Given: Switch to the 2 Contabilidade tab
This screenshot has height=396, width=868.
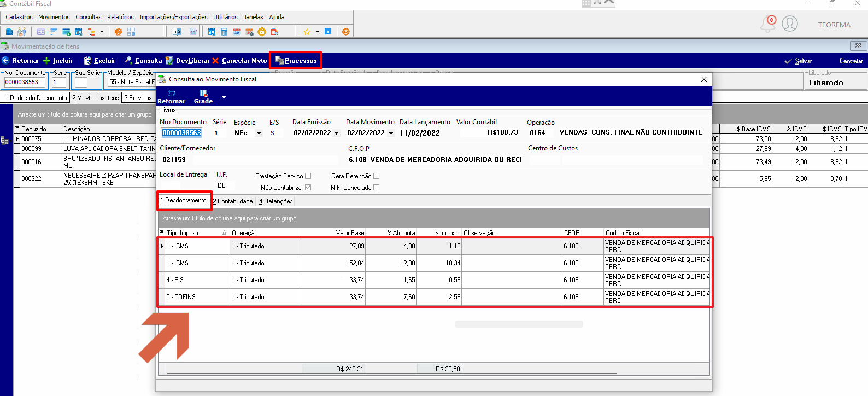Looking at the screenshot, I should [233, 201].
